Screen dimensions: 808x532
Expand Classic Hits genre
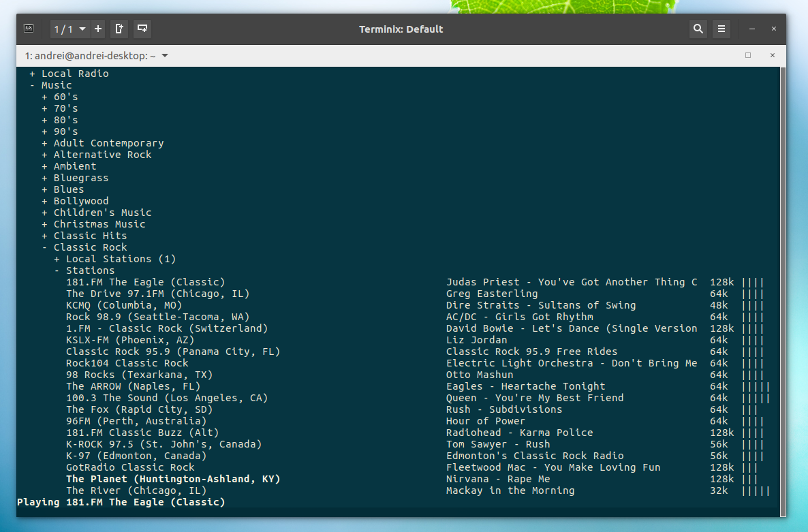[x=84, y=236]
